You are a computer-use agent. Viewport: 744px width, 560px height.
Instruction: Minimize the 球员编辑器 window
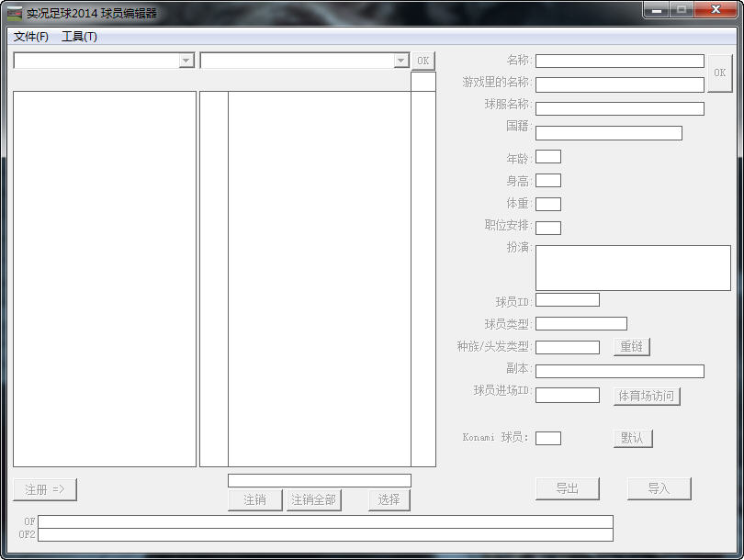(x=657, y=10)
